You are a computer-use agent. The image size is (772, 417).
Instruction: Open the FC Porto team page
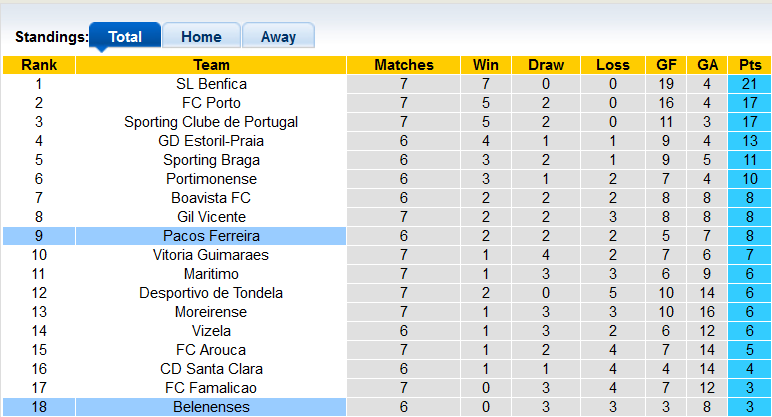(211, 103)
